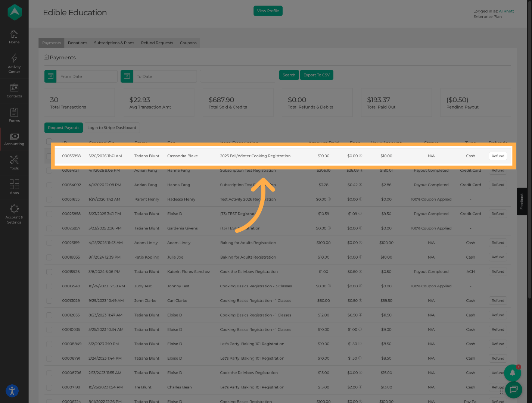Click the Search button
Image resolution: width=532 pixels, height=403 pixels.
tap(289, 75)
